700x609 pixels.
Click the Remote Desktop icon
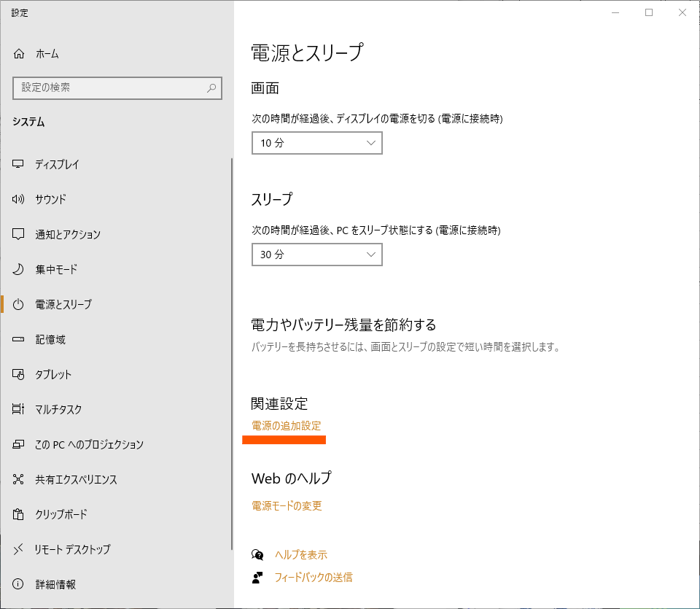[x=19, y=549]
